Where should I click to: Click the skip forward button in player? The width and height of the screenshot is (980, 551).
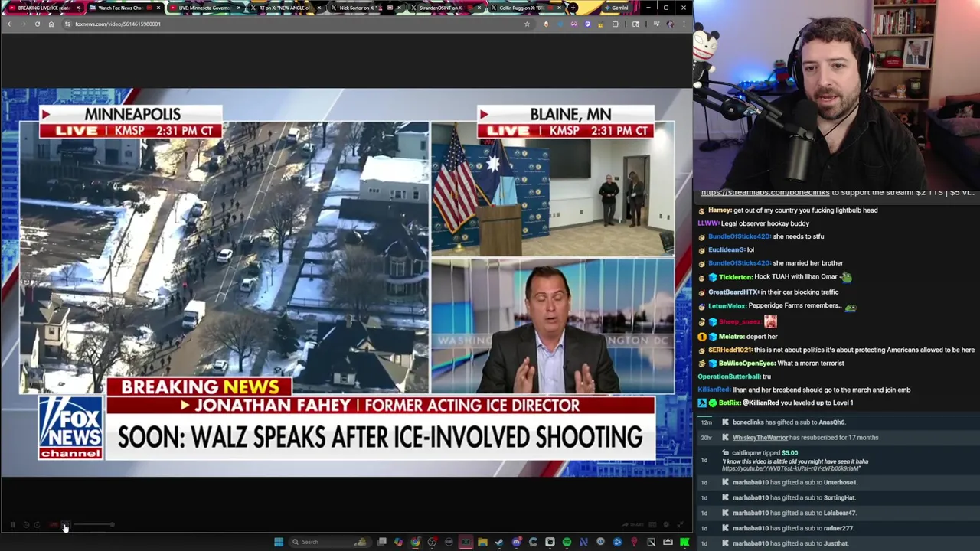point(37,525)
